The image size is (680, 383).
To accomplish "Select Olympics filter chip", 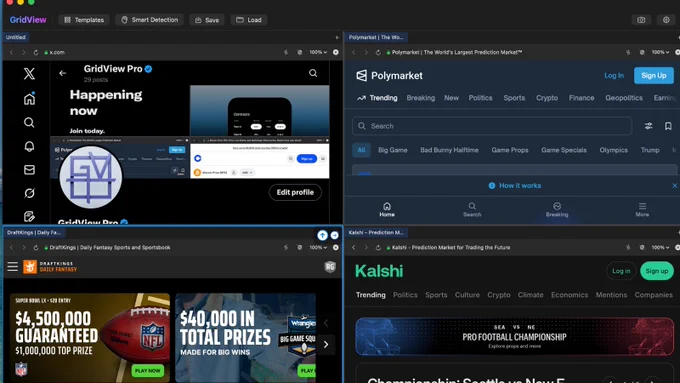I will [613, 150].
